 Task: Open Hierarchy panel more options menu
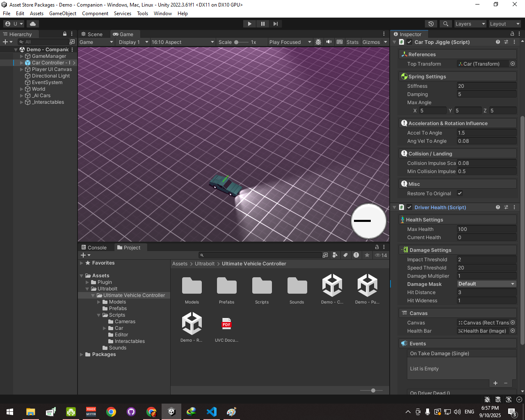[x=72, y=34]
